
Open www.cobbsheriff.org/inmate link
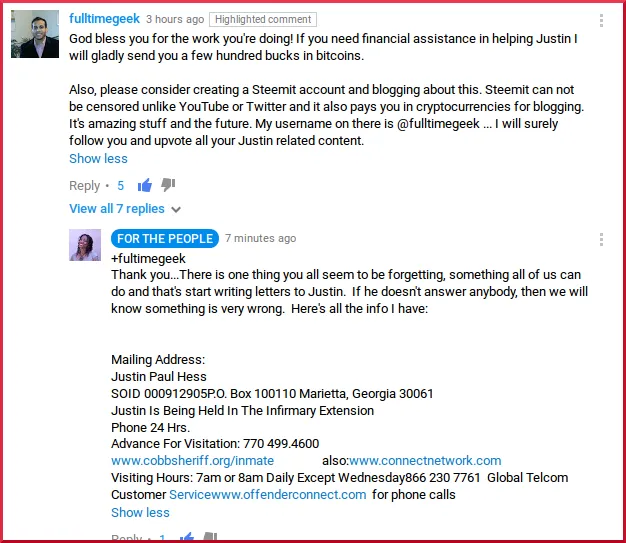[x=192, y=460]
